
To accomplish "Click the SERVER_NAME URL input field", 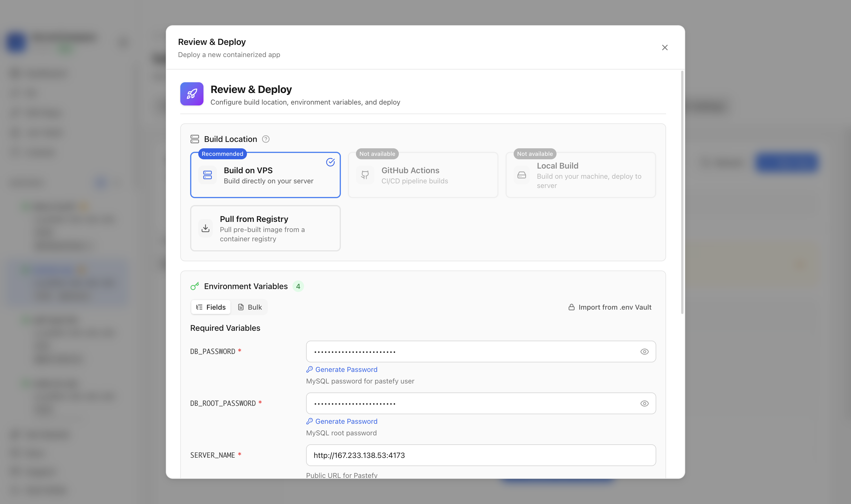I will [481, 455].
